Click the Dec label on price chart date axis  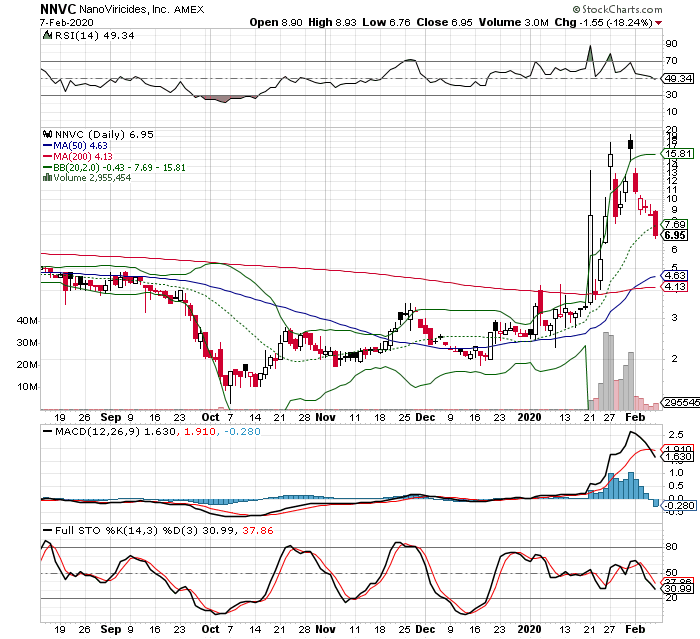[425, 418]
